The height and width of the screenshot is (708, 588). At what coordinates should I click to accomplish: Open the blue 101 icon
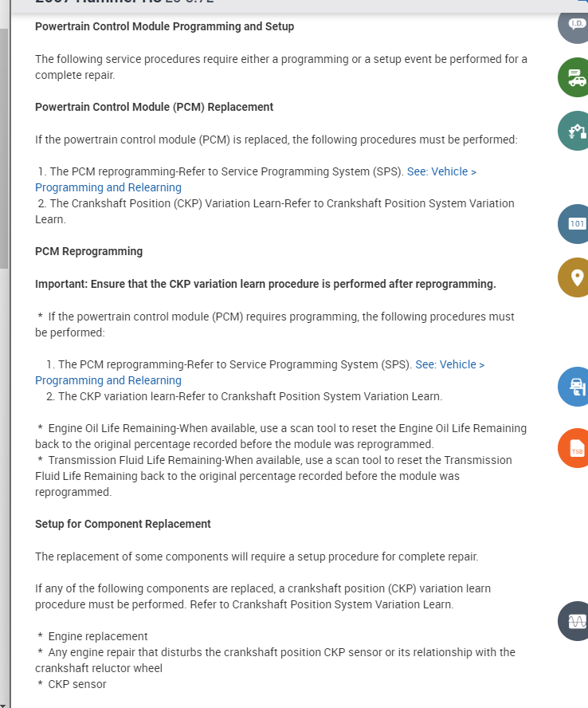pos(576,224)
